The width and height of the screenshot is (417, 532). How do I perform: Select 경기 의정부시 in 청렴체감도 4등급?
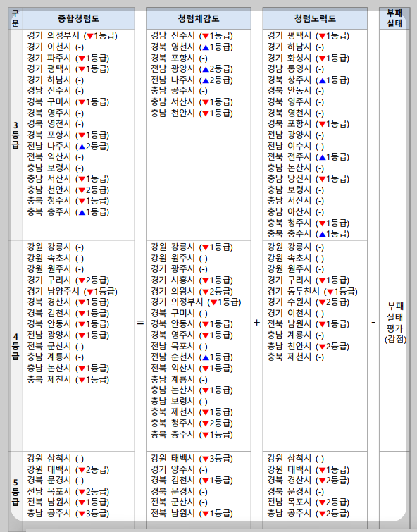click(x=196, y=302)
